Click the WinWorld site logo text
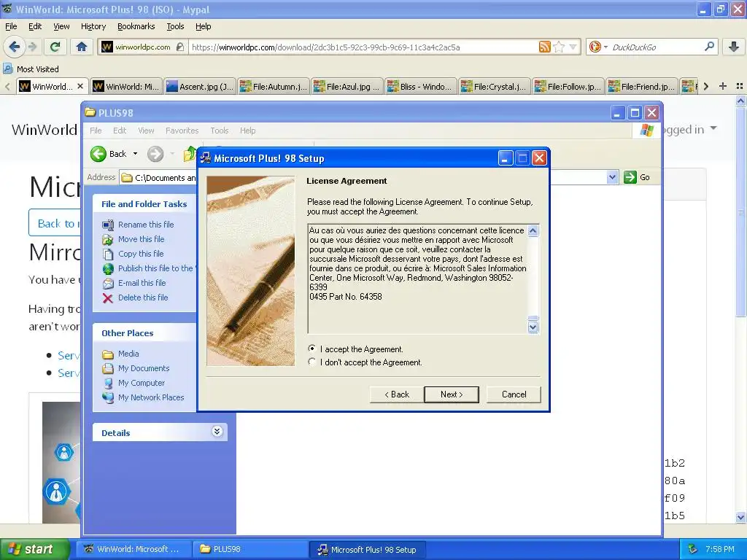The width and height of the screenshot is (747, 560). pyautogui.click(x=44, y=130)
